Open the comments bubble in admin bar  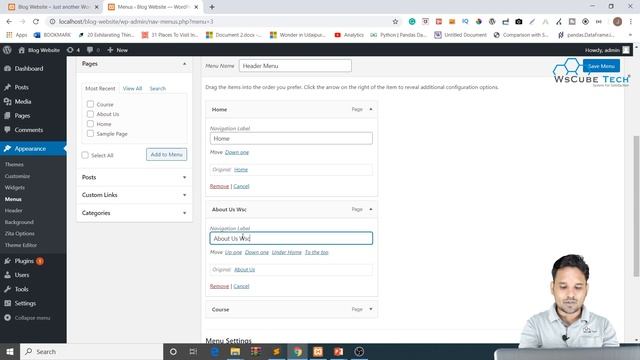pyautogui.click(x=93, y=50)
